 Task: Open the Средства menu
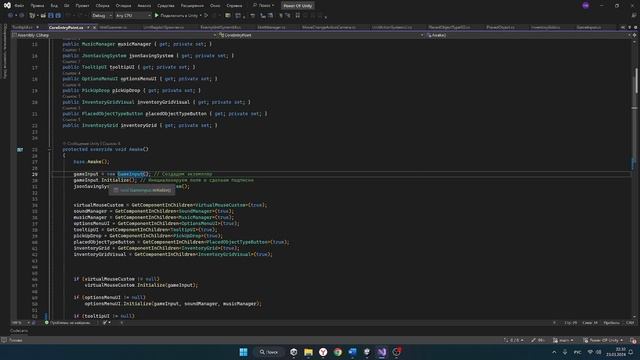[x=166, y=6]
